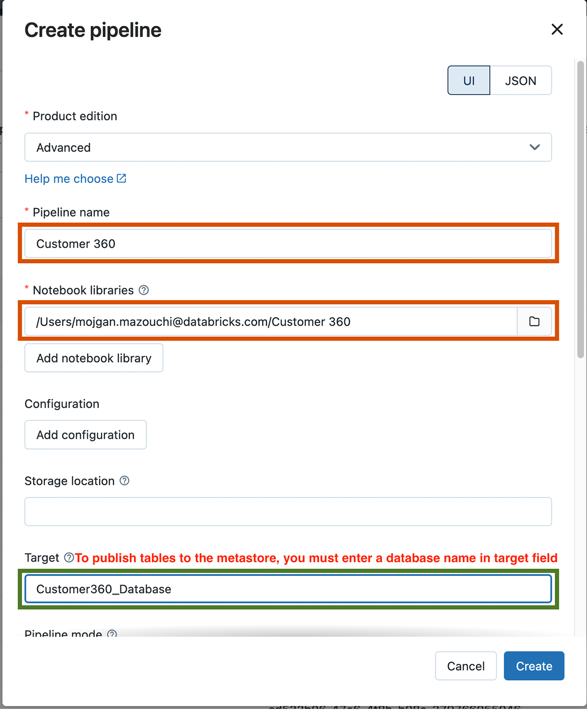The width and height of the screenshot is (587, 728).
Task: Click the blue Create button
Action: click(x=534, y=666)
